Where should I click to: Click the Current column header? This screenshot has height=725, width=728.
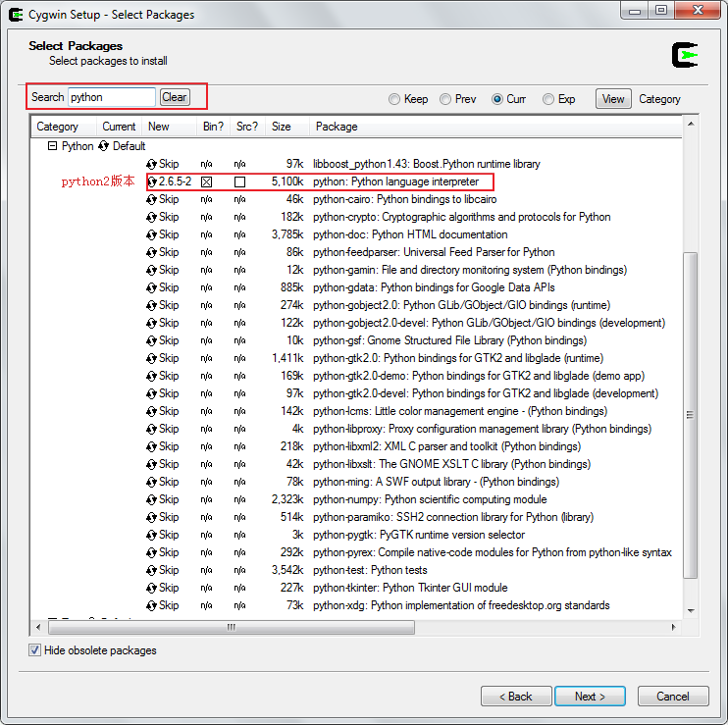[119, 127]
